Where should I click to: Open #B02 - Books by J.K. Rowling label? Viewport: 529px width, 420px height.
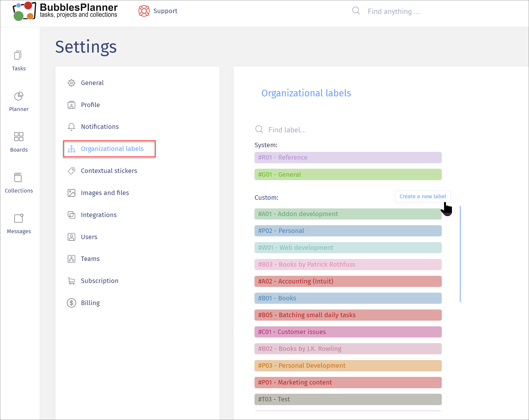pyautogui.click(x=348, y=349)
